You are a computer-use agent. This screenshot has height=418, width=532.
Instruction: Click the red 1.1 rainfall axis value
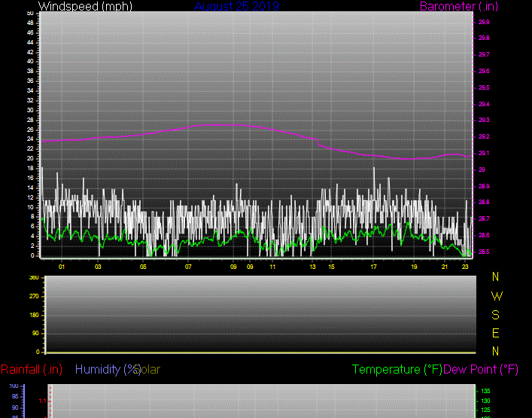[42, 401]
